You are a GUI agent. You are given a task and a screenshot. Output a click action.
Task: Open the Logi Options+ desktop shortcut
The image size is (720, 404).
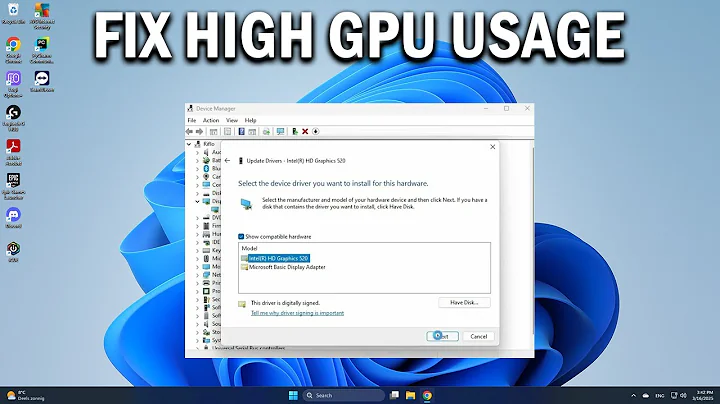pyautogui.click(x=13, y=84)
